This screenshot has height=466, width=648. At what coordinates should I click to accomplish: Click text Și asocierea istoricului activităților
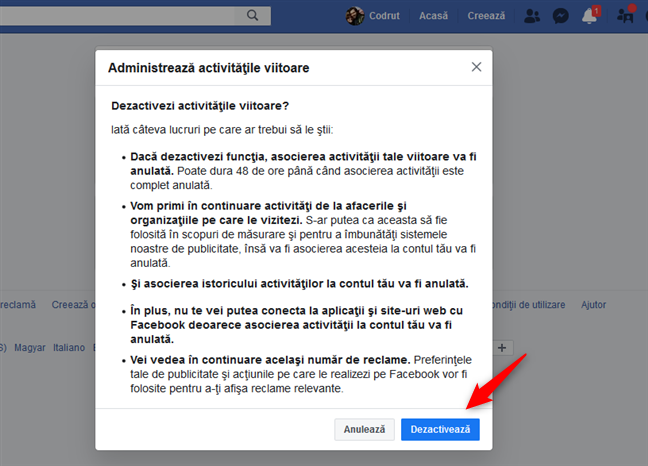226,284
